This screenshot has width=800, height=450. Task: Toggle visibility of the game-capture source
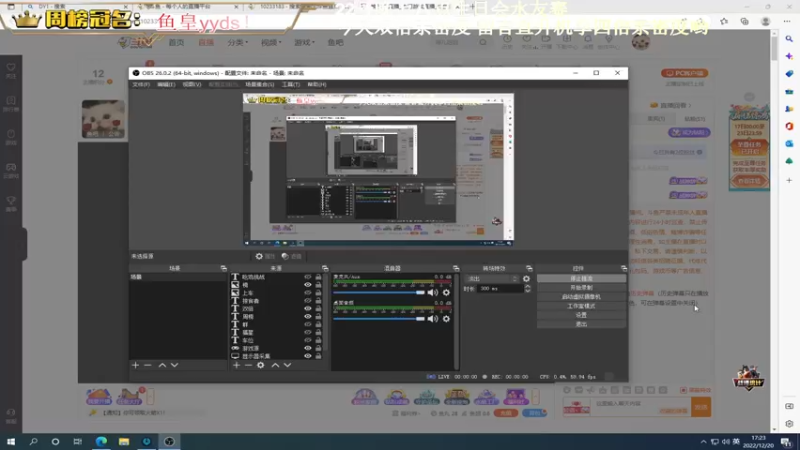pos(308,348)
